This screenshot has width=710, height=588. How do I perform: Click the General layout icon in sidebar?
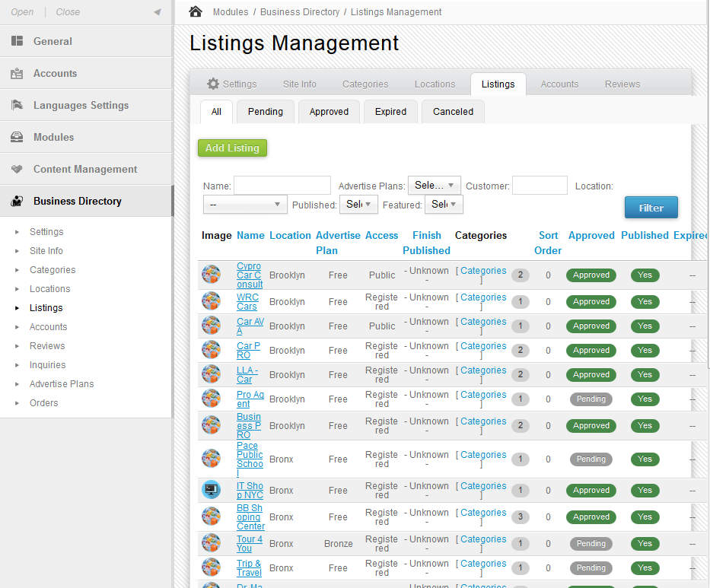17,41
